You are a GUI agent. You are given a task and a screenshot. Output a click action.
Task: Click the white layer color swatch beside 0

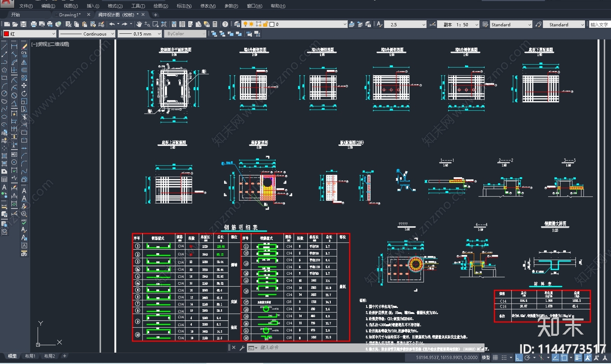(272, 24)
